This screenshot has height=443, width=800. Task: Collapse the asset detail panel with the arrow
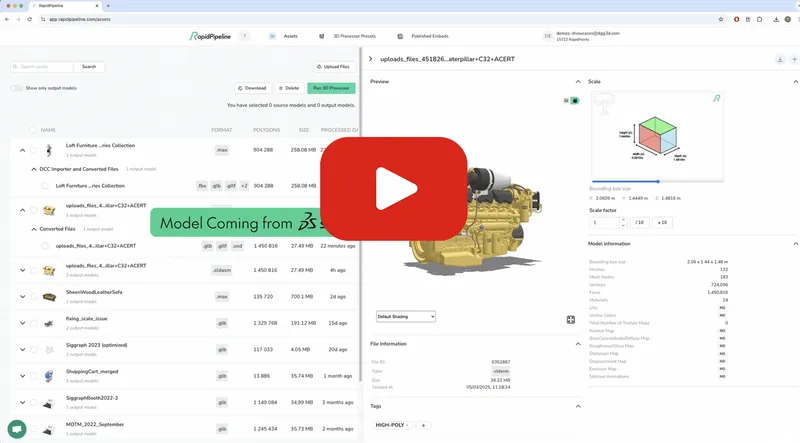(x=371, y=59)
